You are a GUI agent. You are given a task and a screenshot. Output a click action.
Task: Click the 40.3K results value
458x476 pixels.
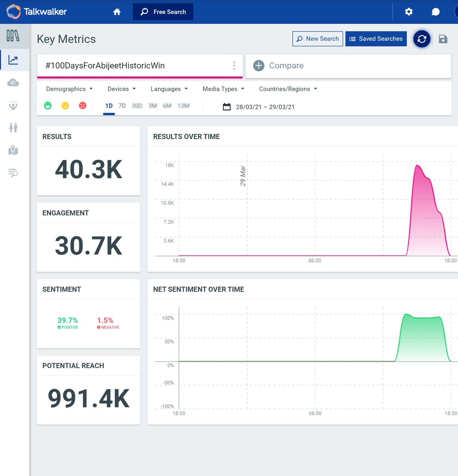pos(88,170)
